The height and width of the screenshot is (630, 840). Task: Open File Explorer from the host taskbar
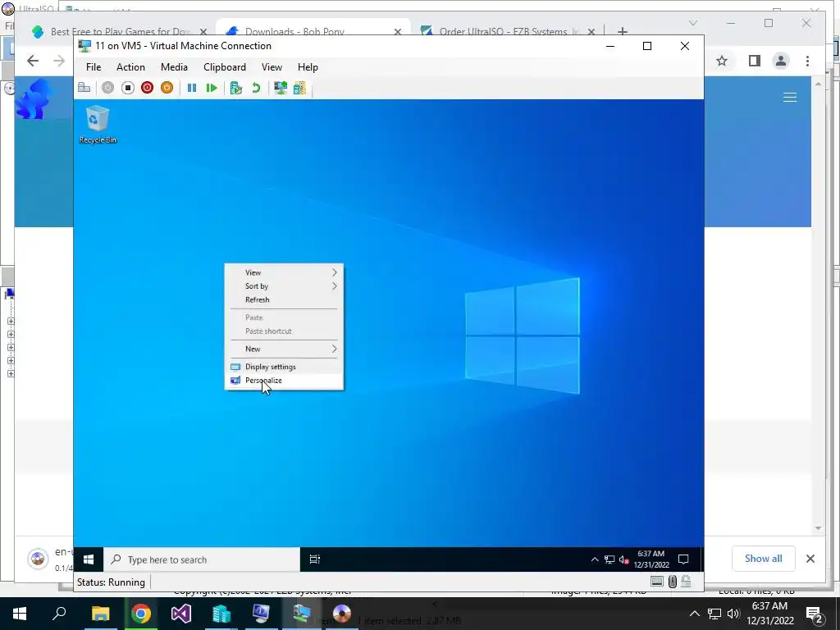tap(100, 614)
